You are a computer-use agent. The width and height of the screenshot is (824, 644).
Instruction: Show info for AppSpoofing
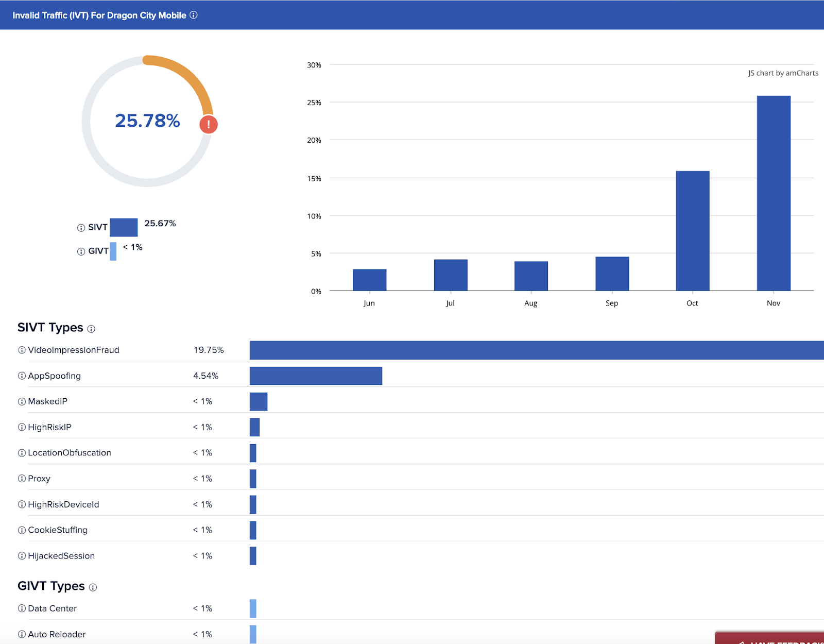(22, 376)
